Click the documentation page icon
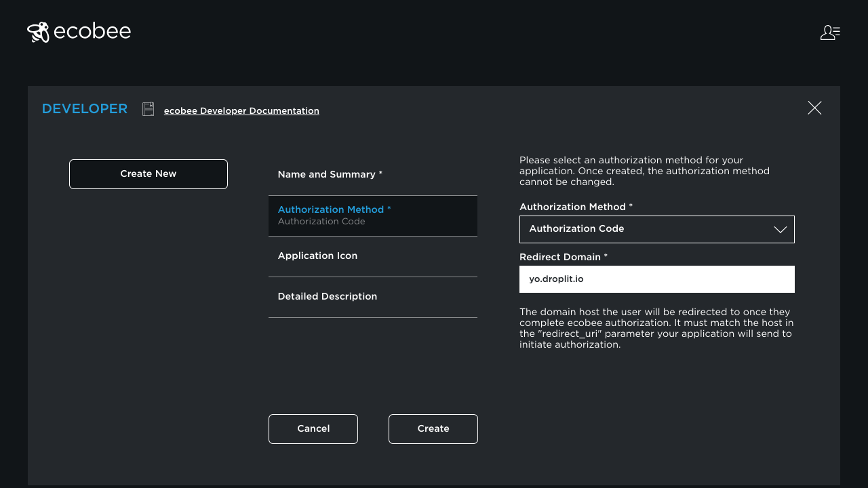868x488 pixels. [148, 109]
